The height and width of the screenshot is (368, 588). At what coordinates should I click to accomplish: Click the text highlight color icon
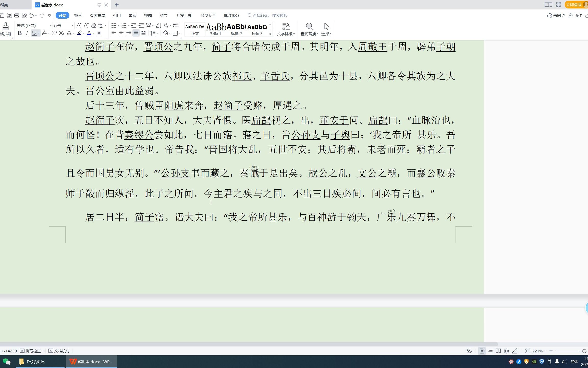[79, 33]
